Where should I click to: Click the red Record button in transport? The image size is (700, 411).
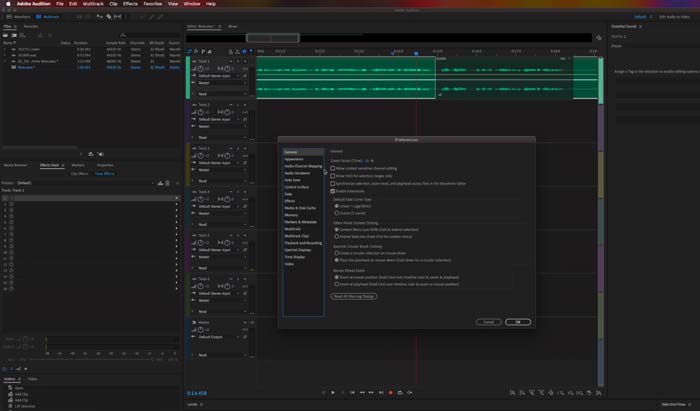(391, 393)
